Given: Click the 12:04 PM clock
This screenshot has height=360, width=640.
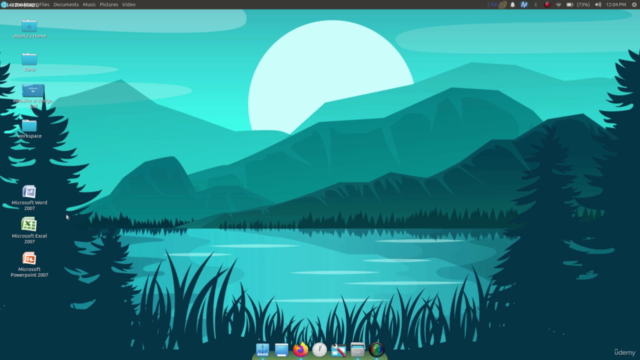Looking at the screenshot, I should pos(616,4).
